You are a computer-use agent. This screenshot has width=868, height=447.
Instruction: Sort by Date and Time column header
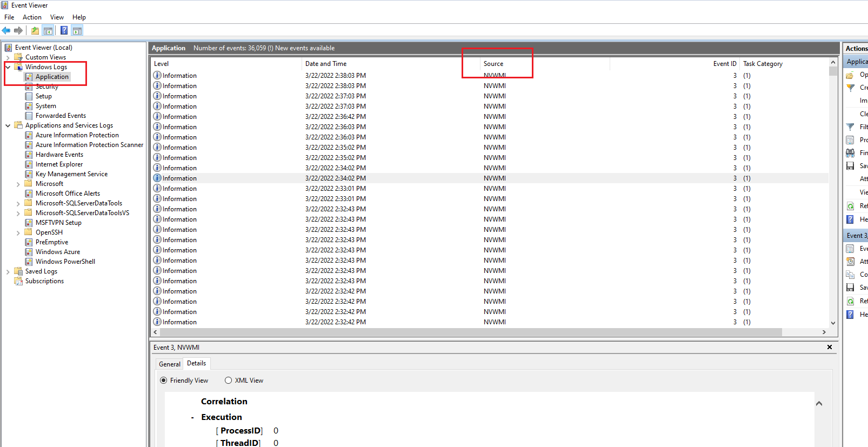(391, 64)
